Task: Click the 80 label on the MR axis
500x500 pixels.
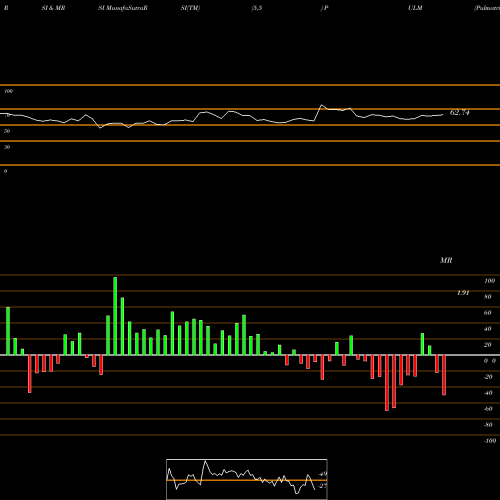Action: tap(487, 297)
